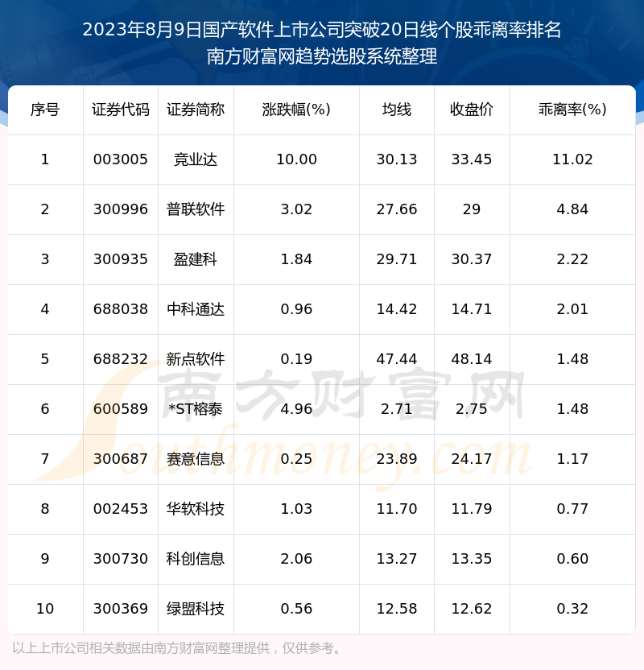Viewport: 644px width, 670px height.
Task: Select deviation rate 4.84
Action: (x=572, y=209)
